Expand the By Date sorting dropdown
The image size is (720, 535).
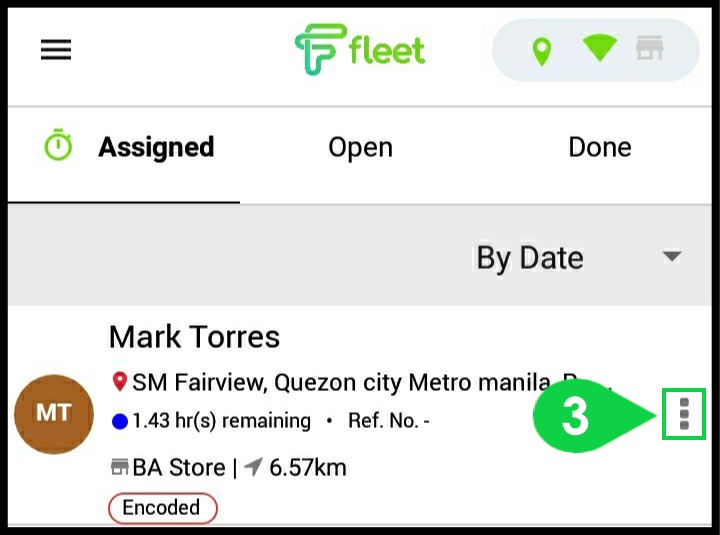pyautogui.click(x=579, y=257)
